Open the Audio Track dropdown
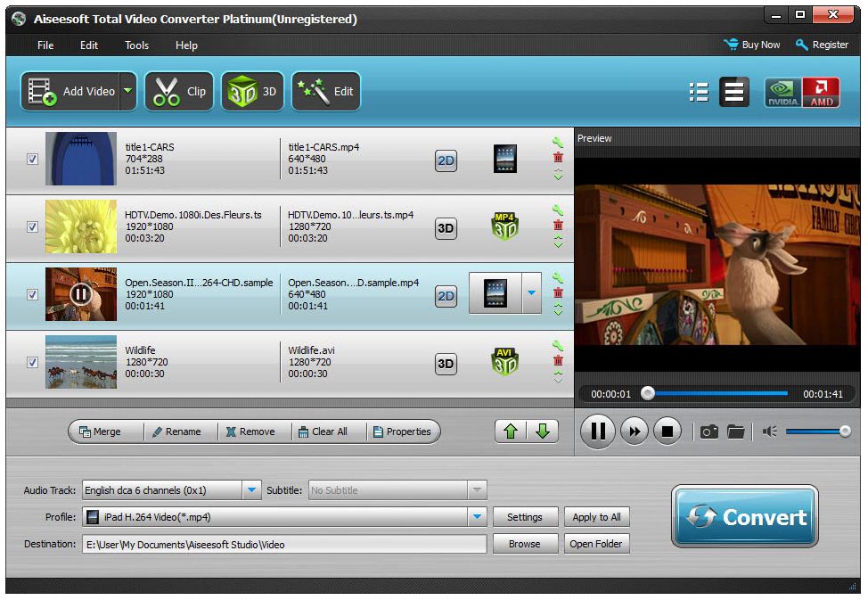 [x=250, y=489]
